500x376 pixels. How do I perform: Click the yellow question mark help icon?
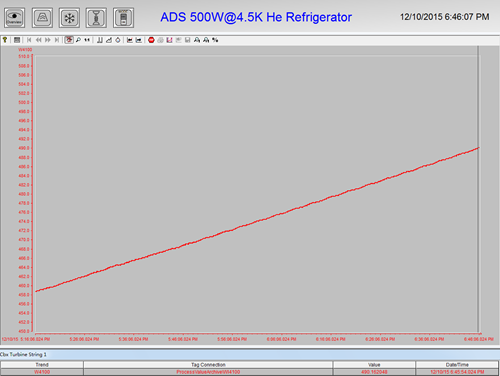coord(5,40)
